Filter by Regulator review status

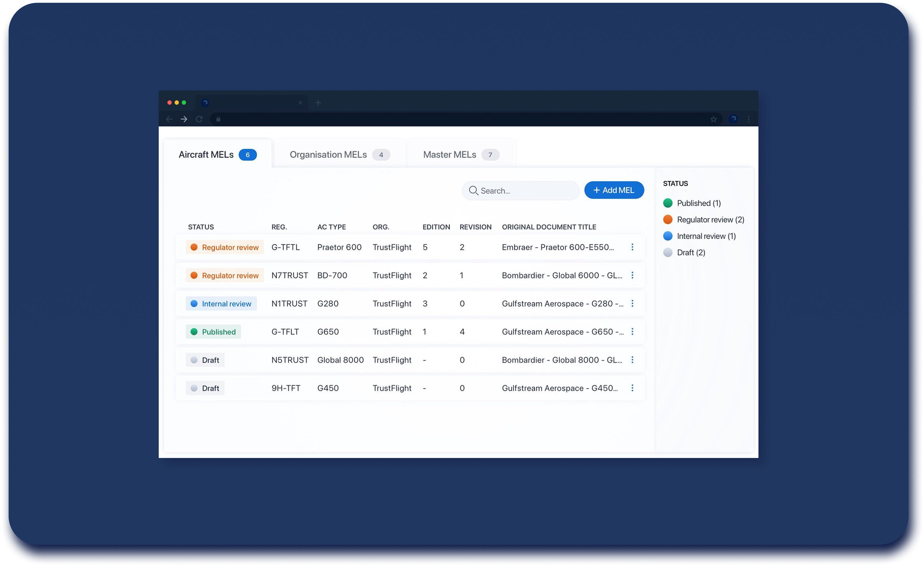pos(704,220)
